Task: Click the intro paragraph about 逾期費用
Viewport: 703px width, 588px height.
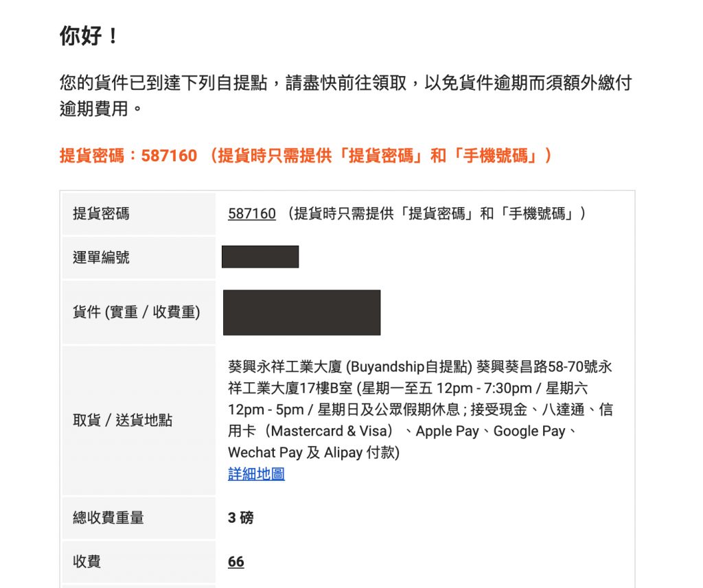Action: [x=345, y=96]
